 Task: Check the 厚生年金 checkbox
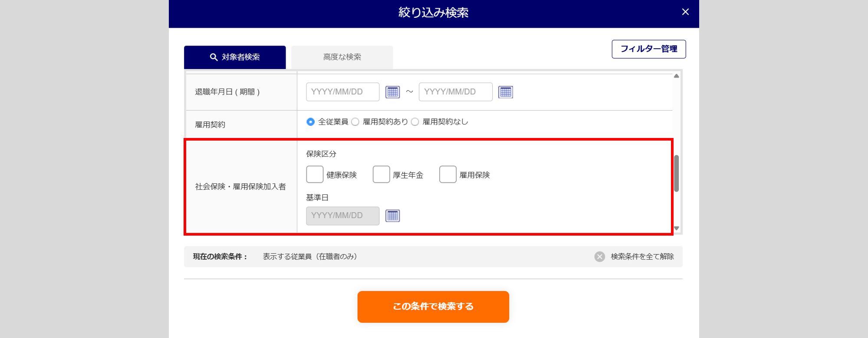click(381, 174)
